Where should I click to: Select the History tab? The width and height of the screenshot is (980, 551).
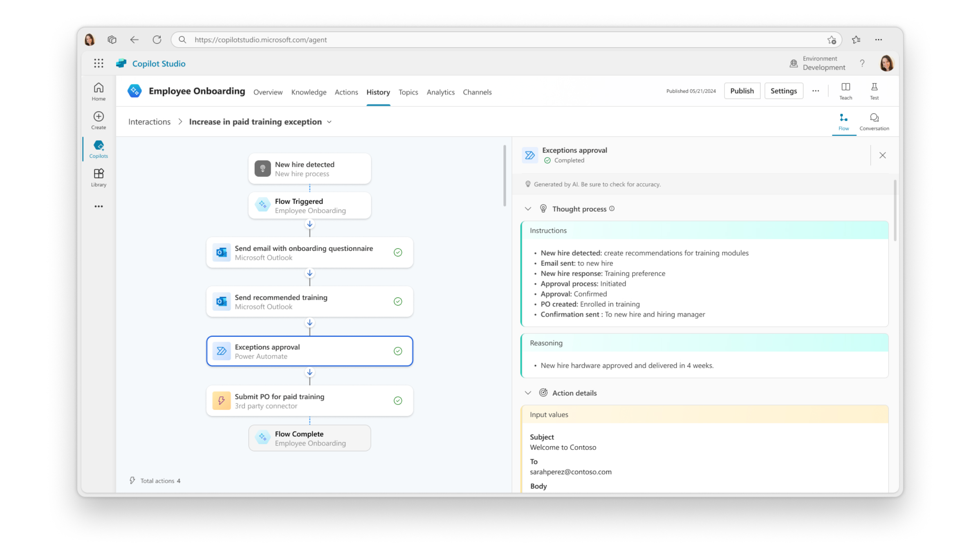378,92
